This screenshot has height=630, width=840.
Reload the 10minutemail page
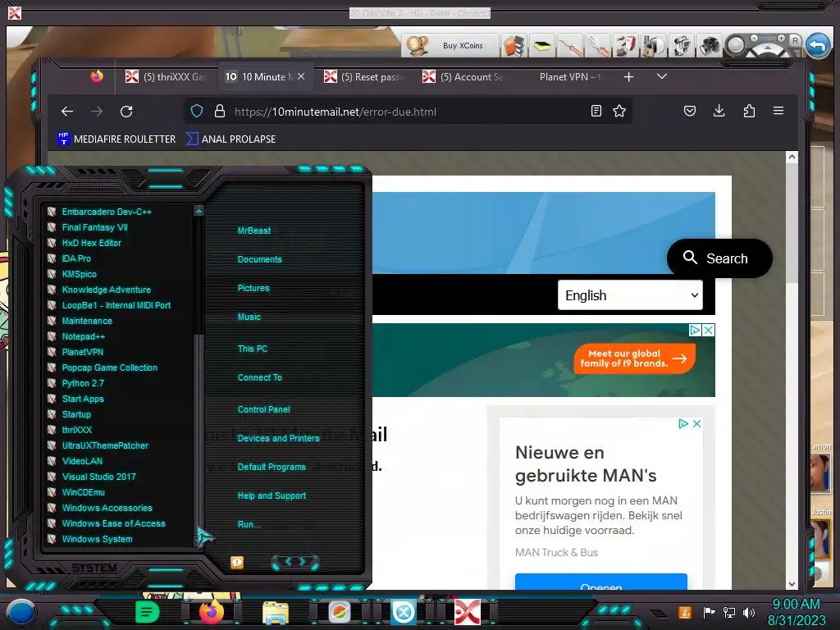click(x=126, y=112)
